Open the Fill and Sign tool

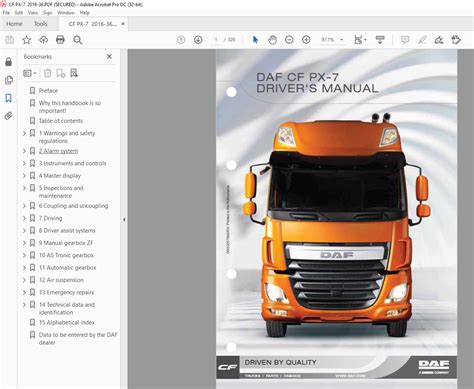(x=439, y=40)
